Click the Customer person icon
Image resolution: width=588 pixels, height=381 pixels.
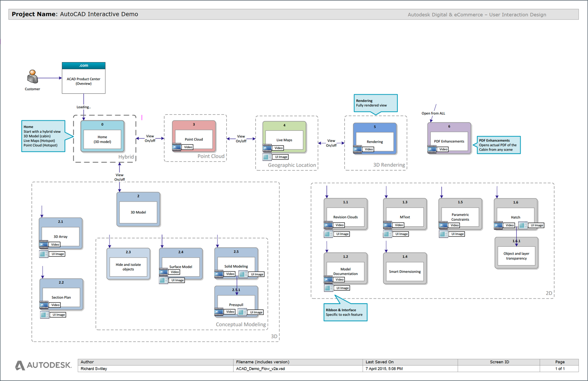click(33, 77)
